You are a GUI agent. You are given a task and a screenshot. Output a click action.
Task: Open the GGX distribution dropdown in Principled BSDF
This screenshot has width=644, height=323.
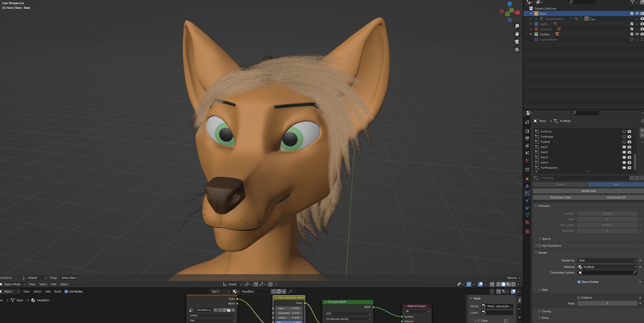pyautogui.click(x=348, y=314)
